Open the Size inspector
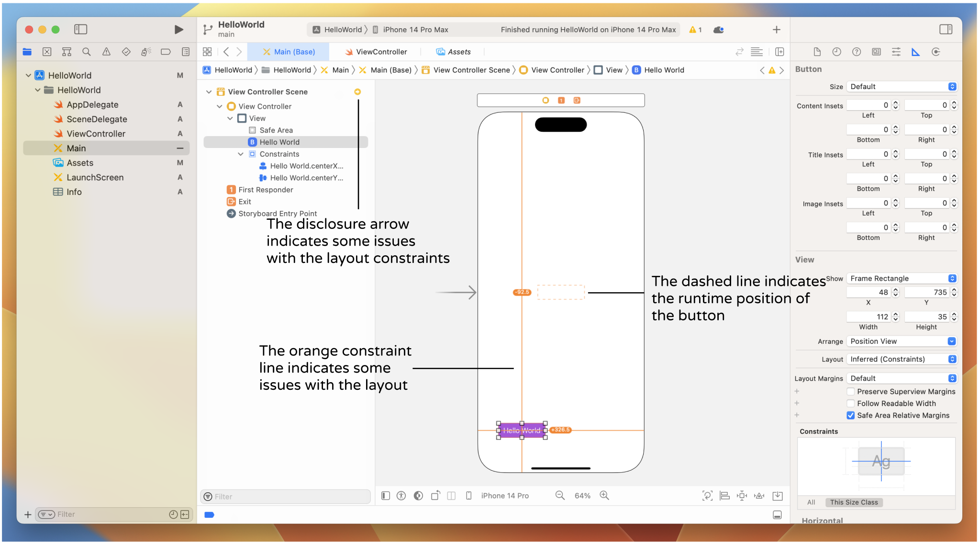The image size is (980, 546). [916, 52]
